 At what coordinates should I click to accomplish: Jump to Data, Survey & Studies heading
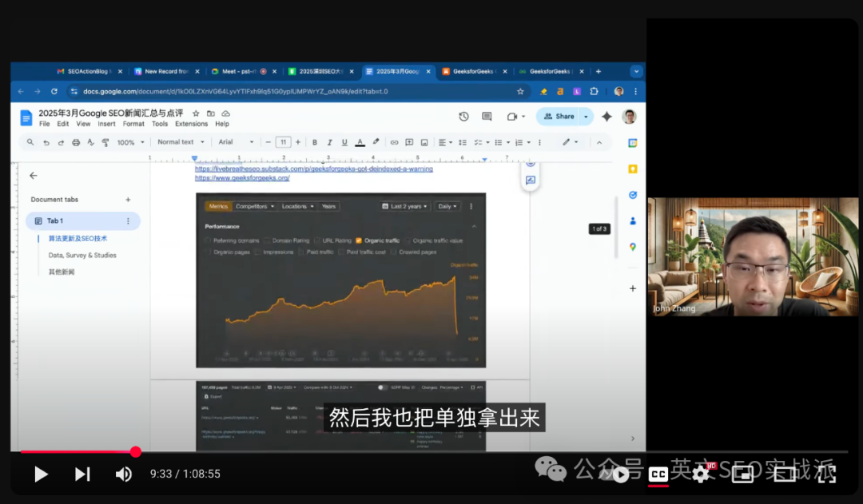82,256
